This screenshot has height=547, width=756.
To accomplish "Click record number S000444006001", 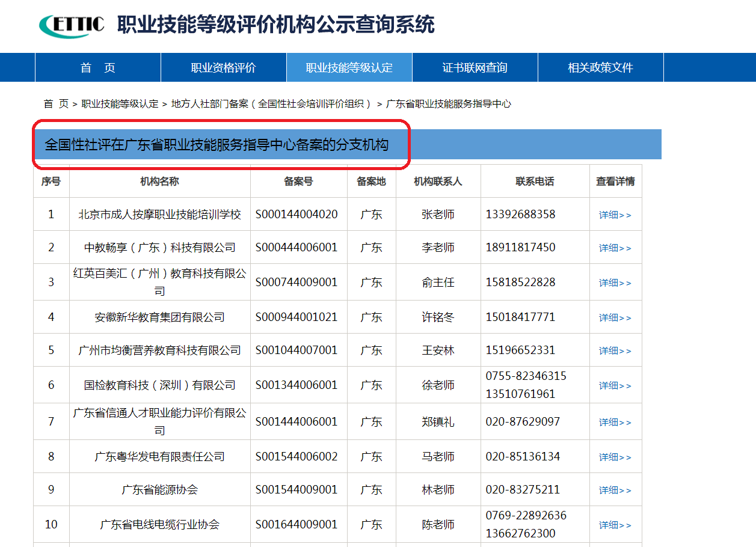I will [x=297, y=248].
